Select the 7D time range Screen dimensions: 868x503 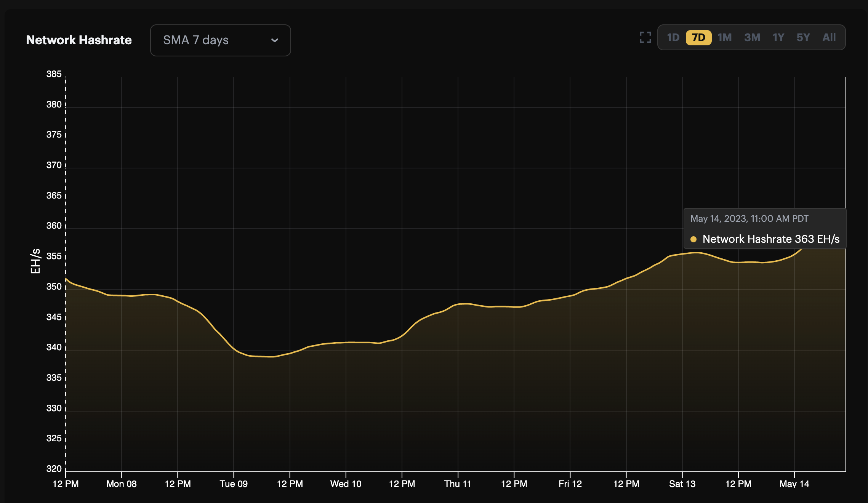click(x=698, y=37)
